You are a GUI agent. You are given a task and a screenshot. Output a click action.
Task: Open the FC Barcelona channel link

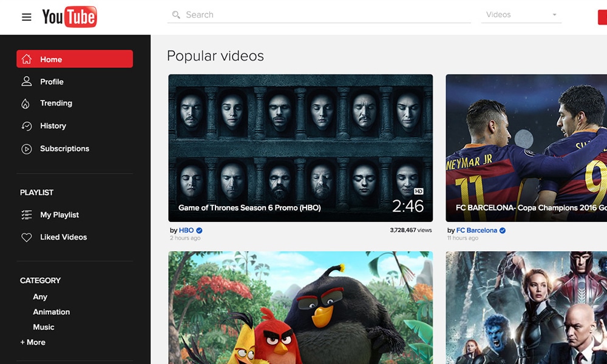click(x=476, y=230)
